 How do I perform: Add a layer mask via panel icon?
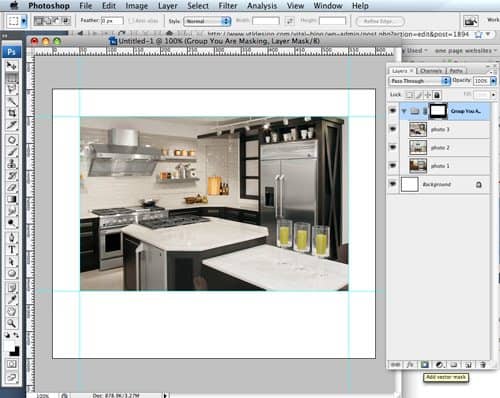click(x=424, y=365)
